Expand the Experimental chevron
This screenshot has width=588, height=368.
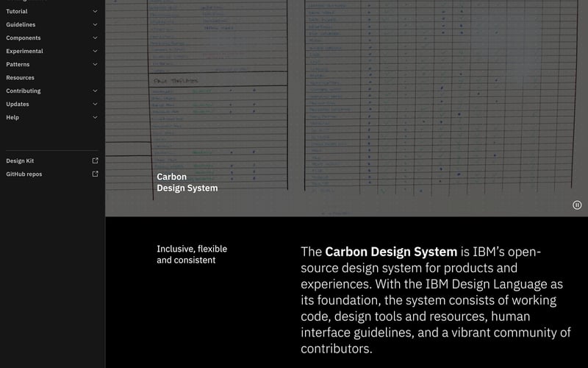pos(96,51)
